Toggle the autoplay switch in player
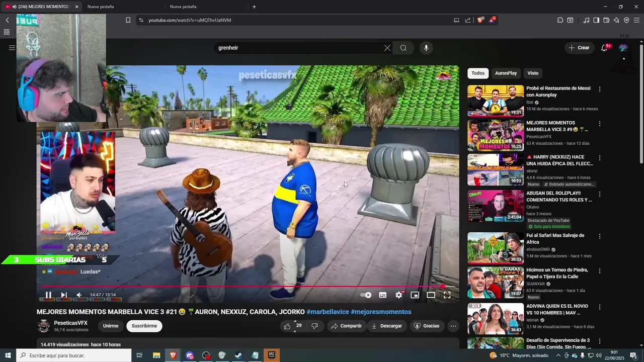Screen dimensions: 644x362 pyautogui.click(x=366, y=295)
